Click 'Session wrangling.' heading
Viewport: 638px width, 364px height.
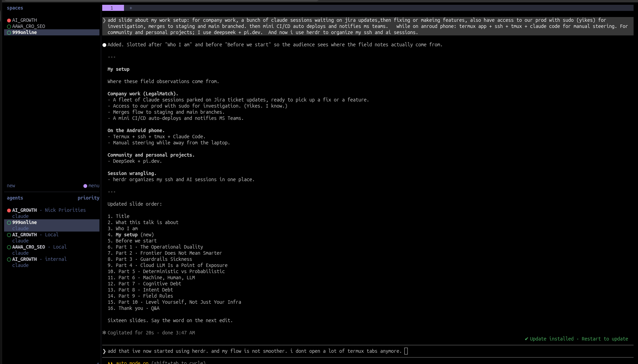132,173
